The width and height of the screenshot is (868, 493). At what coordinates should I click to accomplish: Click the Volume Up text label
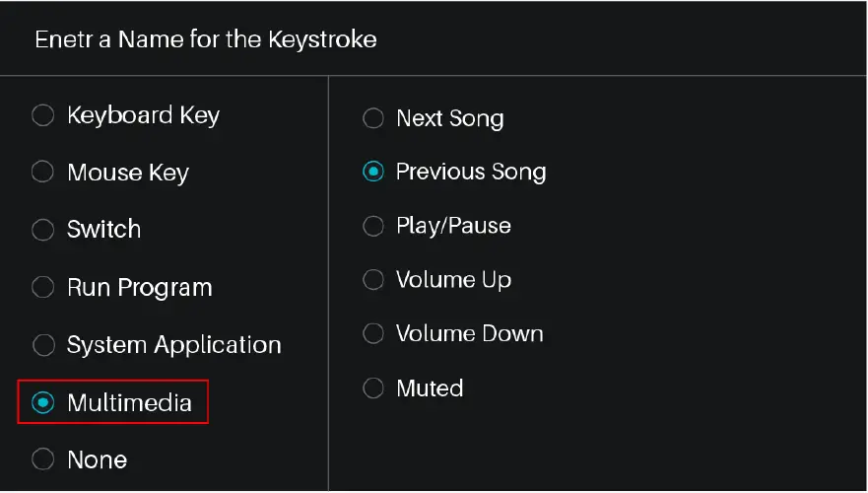coord(453,280)
